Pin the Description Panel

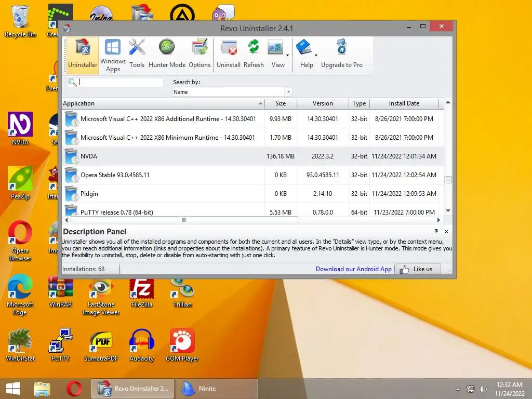click(436, 231)
